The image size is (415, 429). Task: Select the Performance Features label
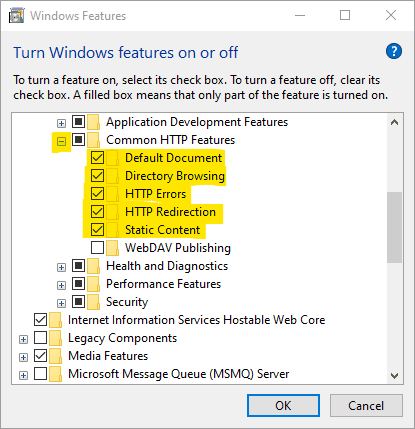tap(164, 284)
